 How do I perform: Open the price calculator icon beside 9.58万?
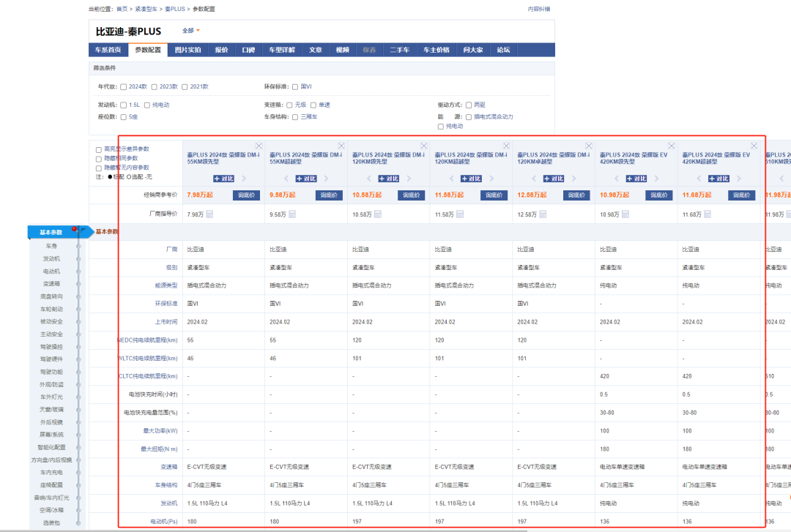[x=292, y=214]
